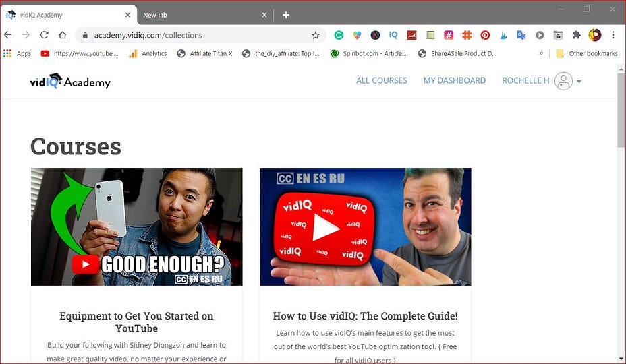The width and height of the screenshot is (626, 364).
Task: Open the Spinbot.com bookmark
Action: pyautogui.click(x=368, y=53)
